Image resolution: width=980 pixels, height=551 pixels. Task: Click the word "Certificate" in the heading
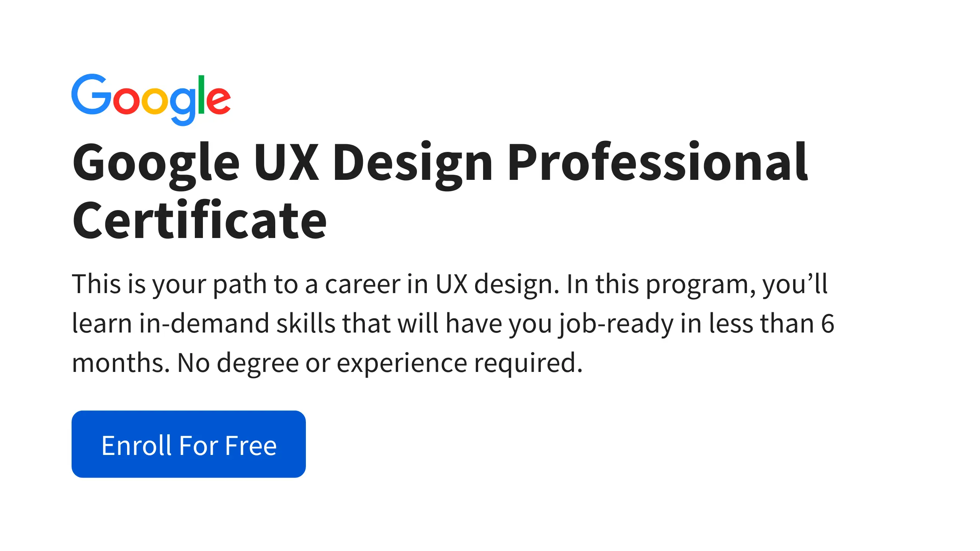tap(199, 221)
